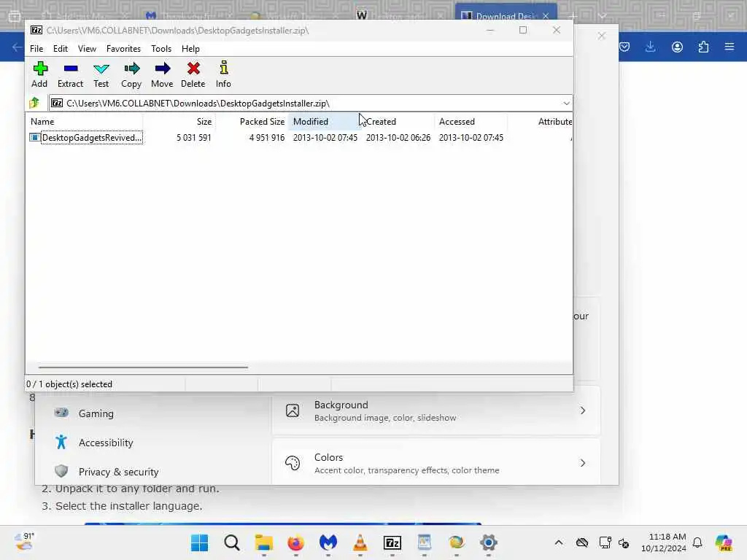
Task: Show hidden system tray icons
Action: (559, 542)
